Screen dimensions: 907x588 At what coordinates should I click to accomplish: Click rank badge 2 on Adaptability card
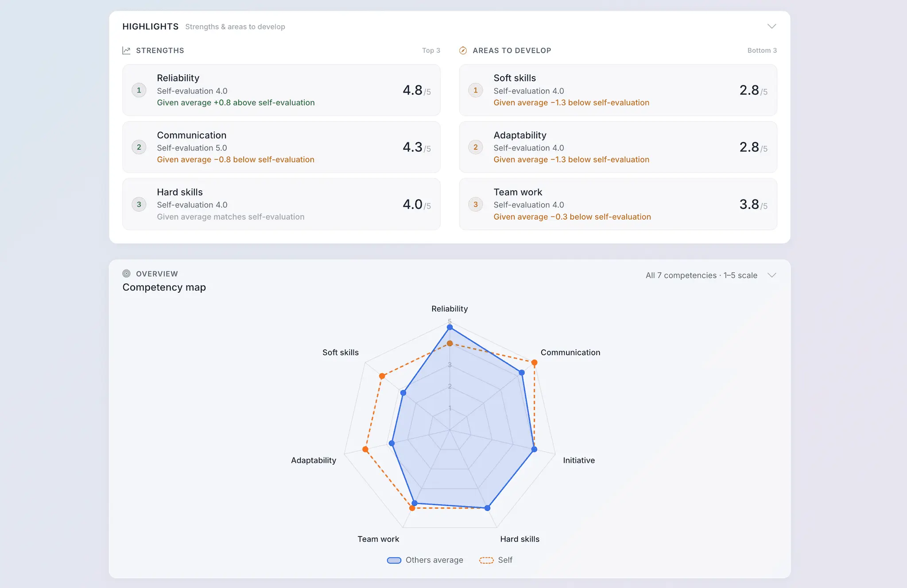click(475, 147)
